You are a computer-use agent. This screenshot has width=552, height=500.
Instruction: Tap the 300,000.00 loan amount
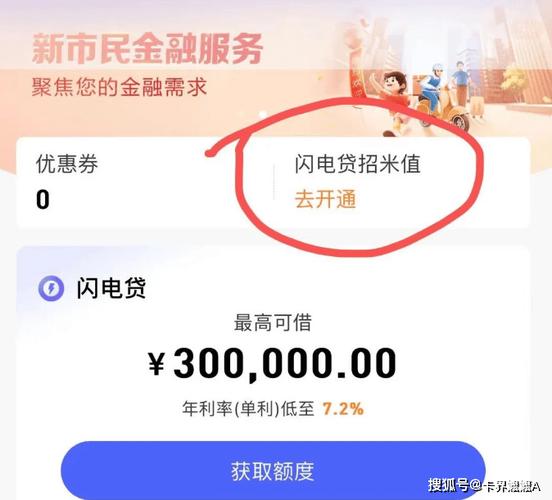pos(284,363)
